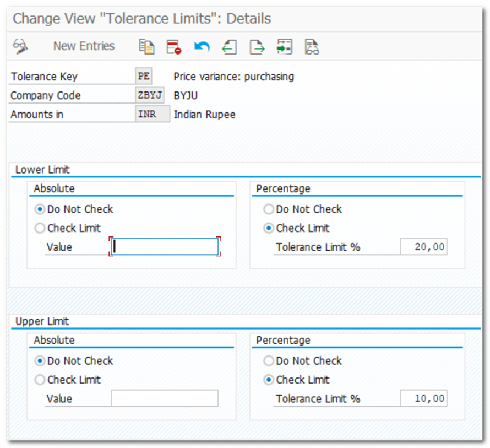
Task: Click the blue Undo Change icon
Action: click(202, 47)
